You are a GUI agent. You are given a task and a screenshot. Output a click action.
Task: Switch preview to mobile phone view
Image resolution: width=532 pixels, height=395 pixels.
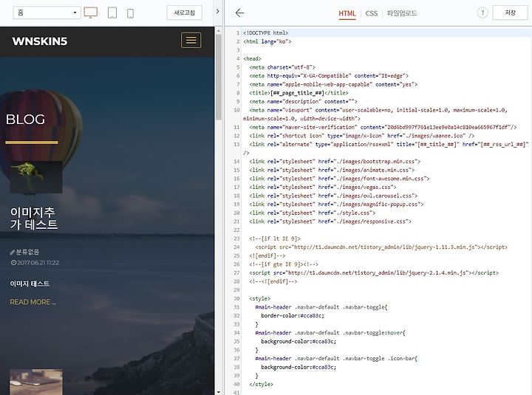pyautogui.click(x=130, y=13)
